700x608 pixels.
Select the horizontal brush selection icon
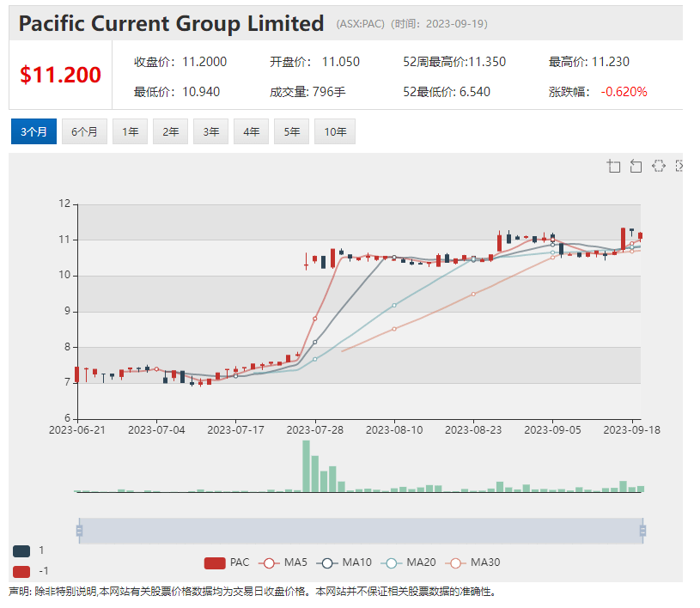658,167
